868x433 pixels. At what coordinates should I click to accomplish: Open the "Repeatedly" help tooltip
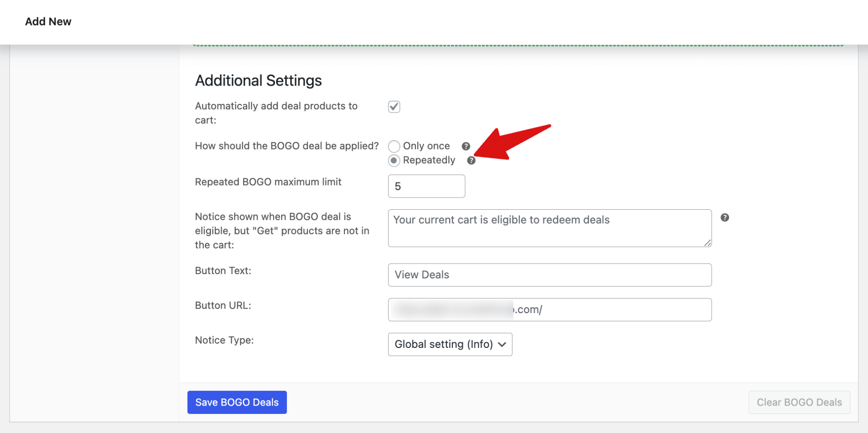coord(472,161)
